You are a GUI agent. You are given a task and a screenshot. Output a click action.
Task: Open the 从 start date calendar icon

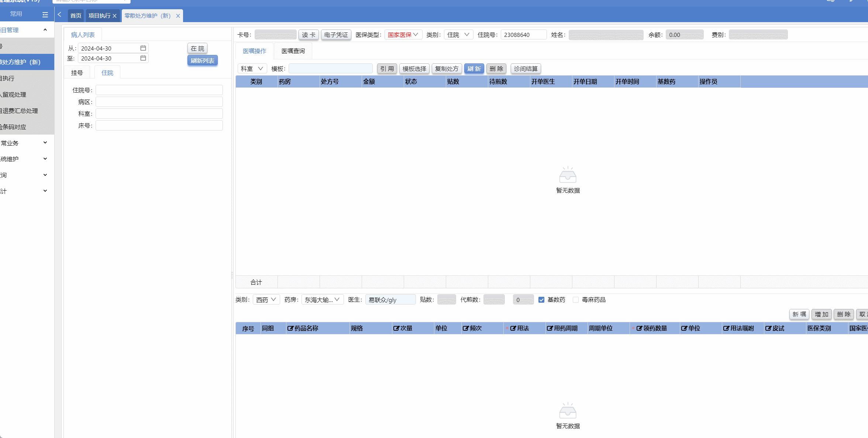[143, 48]
